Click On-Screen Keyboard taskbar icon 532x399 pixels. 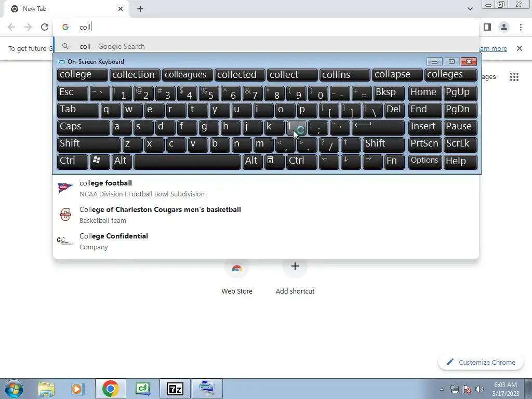(207, 389)
